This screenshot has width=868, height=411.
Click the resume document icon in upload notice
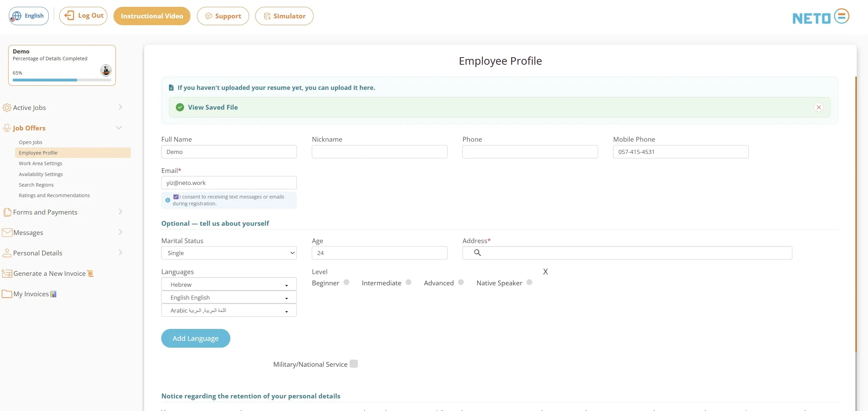point(171,88)
